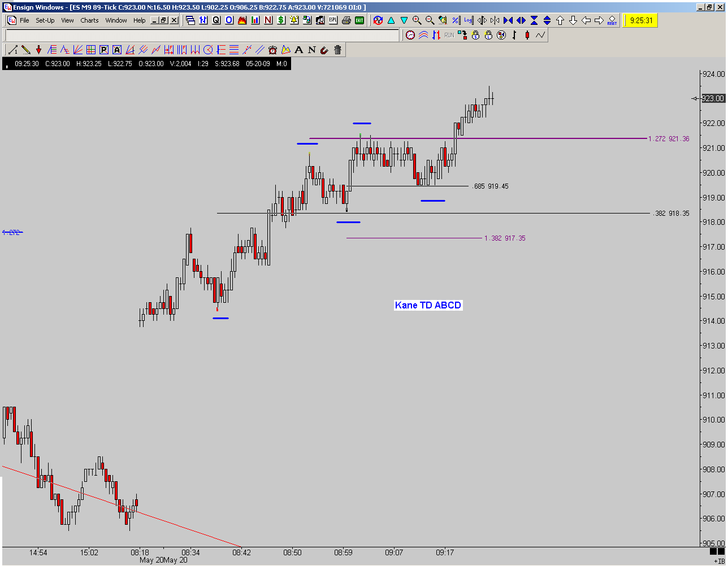Screen dimensions: 728x566
Task: Click the blue O toolbar icon
Action: coord(229,20)
